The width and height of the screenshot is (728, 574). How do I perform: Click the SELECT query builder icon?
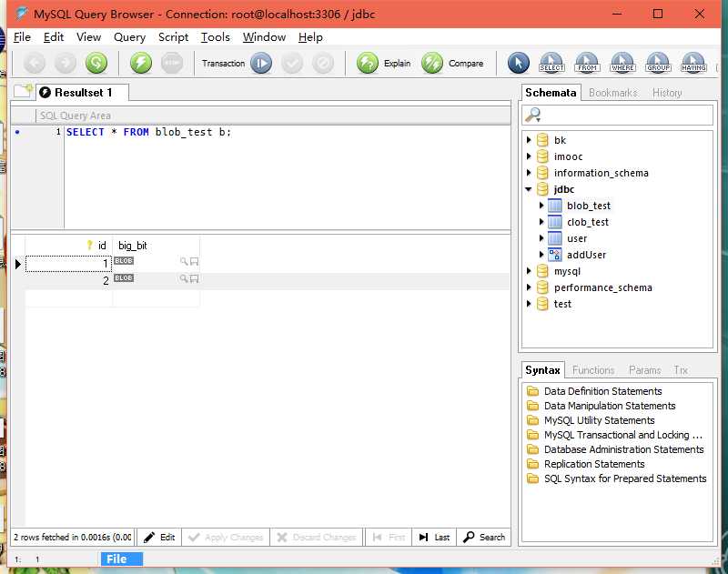pos(551,63)
